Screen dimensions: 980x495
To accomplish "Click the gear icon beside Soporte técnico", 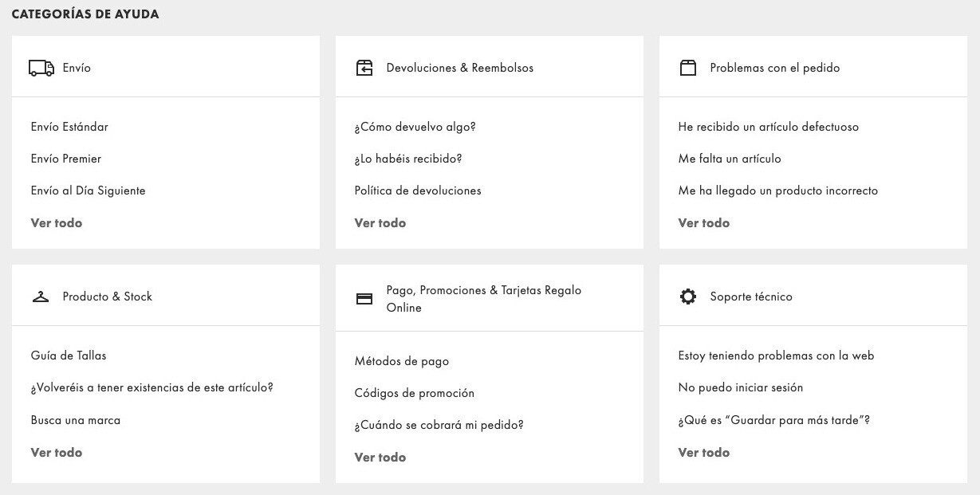I will click(687, 297).
